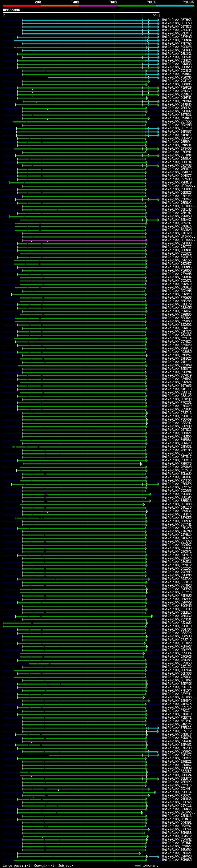Select hit UniRef100_B8BD23
This screenshot has height=868, width=197.
click(177, 501)
